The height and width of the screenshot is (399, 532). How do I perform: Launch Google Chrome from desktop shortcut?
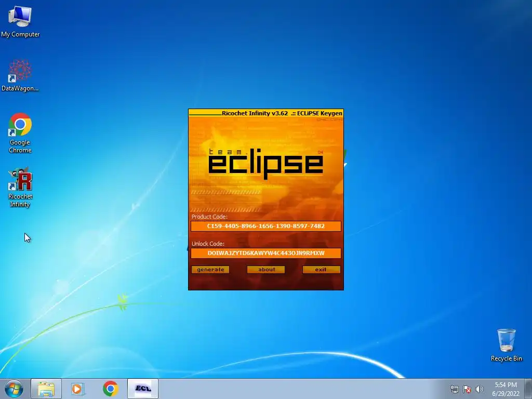tap(20, 132)
